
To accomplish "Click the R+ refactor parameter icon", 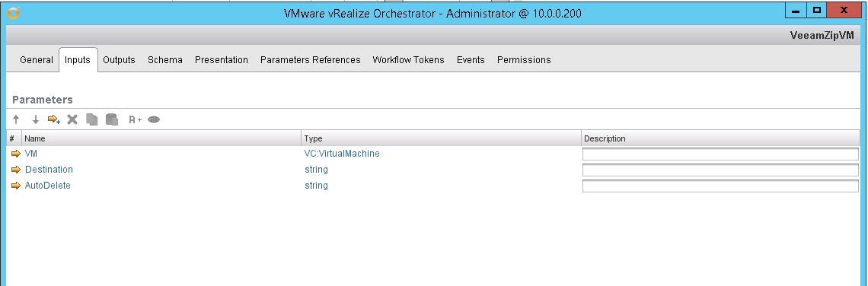I will (135, 119).
